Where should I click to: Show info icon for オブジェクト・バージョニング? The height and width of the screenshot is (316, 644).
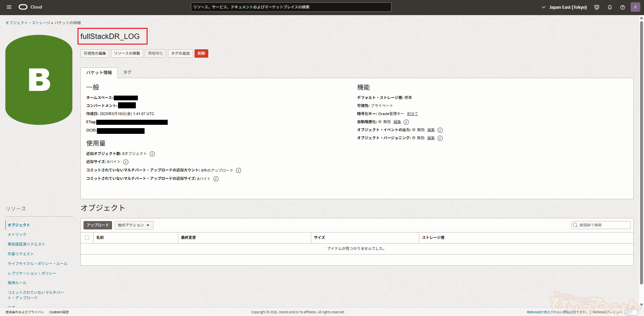pos(440,138)
